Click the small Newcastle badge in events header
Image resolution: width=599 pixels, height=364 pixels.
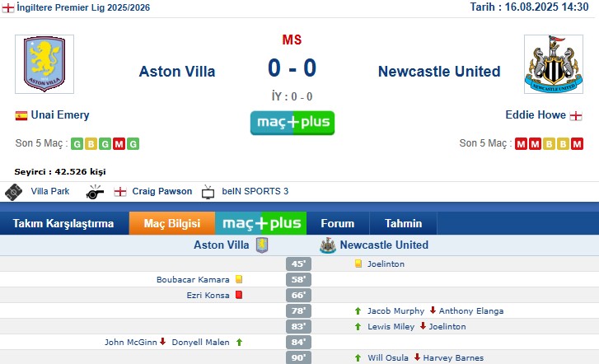[328, 245]
